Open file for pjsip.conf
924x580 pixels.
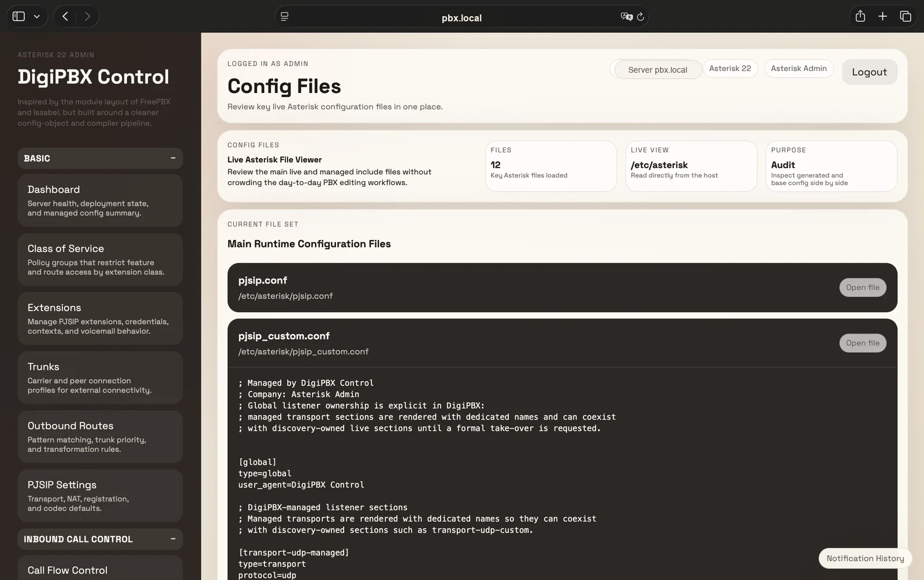862,287
